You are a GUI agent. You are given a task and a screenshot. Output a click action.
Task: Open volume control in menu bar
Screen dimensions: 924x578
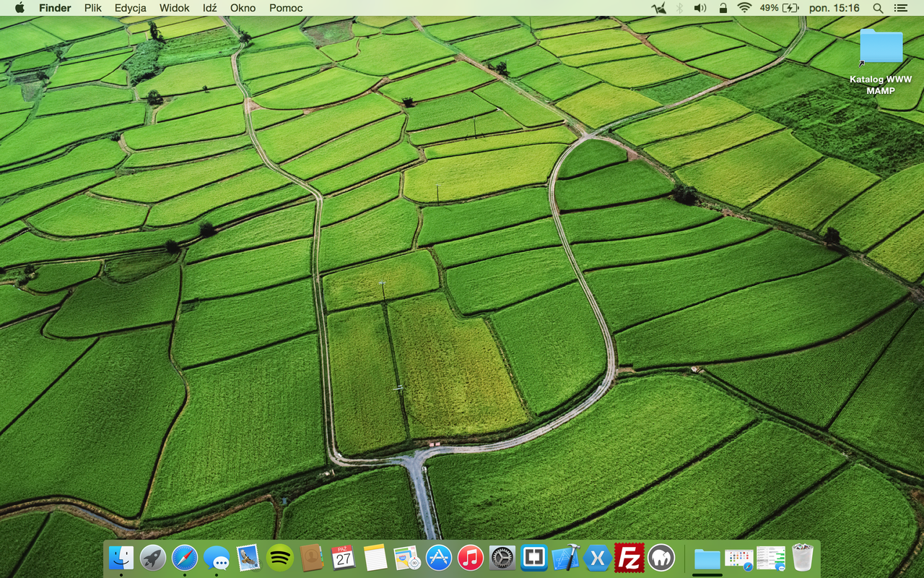click(x=700, y=8)
